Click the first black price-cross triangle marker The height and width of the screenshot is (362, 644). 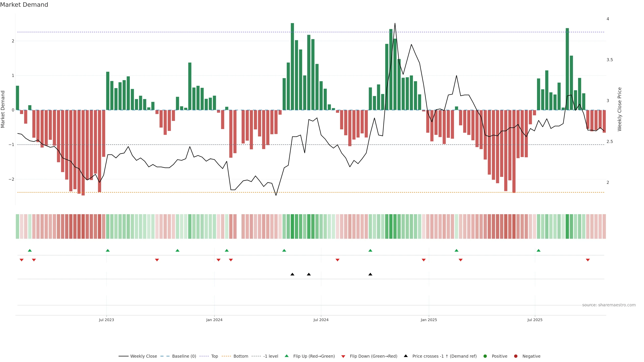click(292, 274)
